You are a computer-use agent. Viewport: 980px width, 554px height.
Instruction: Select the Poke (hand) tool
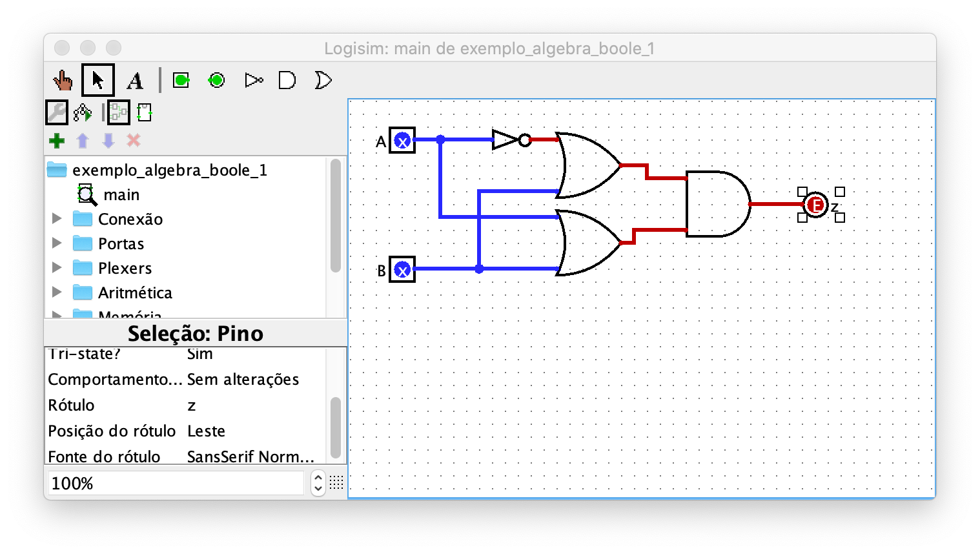point(63,81)
